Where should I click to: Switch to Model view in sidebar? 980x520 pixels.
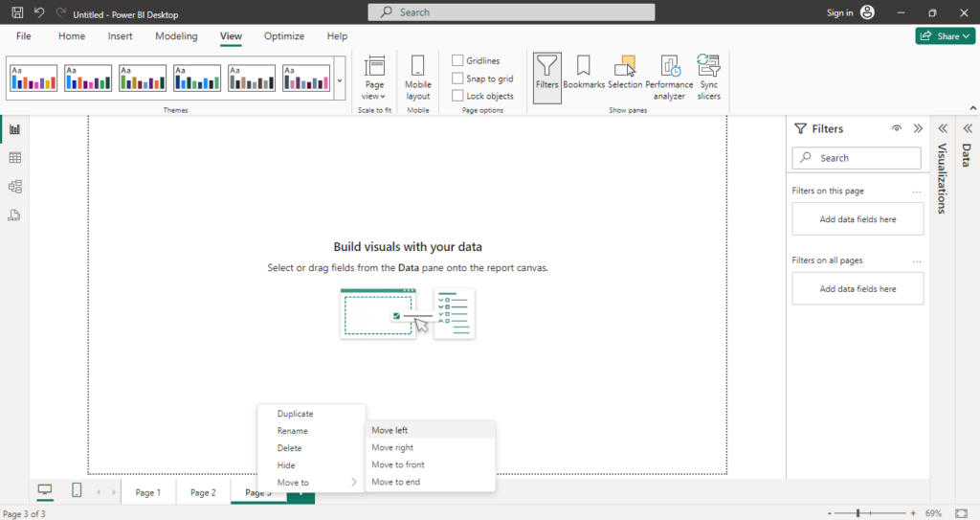(14, 187)
